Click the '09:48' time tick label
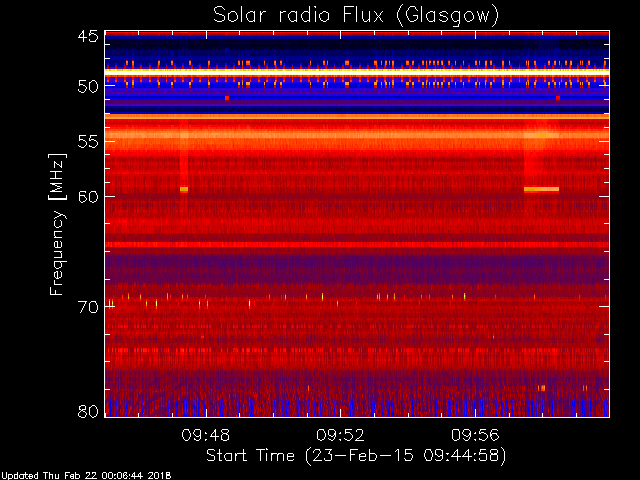 206,435
